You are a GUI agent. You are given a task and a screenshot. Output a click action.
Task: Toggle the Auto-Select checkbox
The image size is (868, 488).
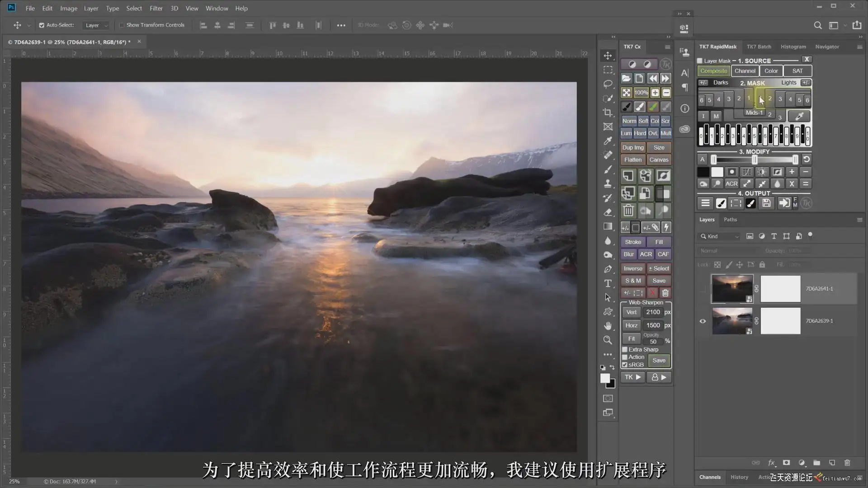click(x=42, y=25)
